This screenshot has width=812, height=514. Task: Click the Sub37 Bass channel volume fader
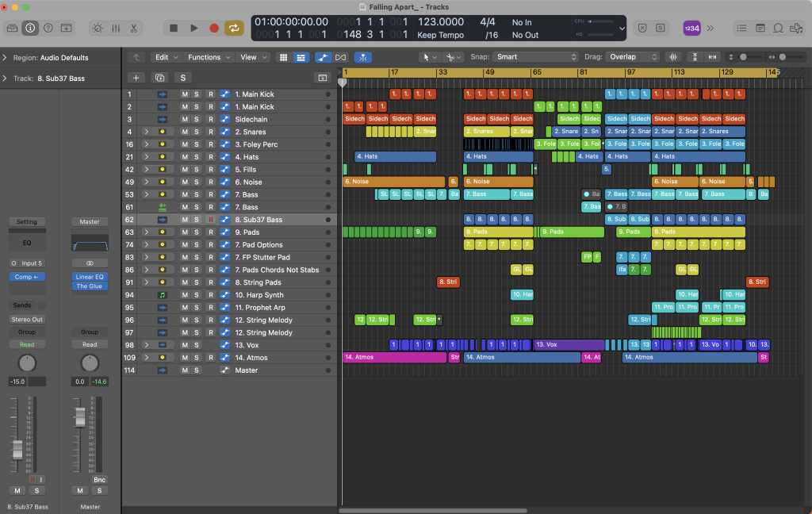point(17,449)
